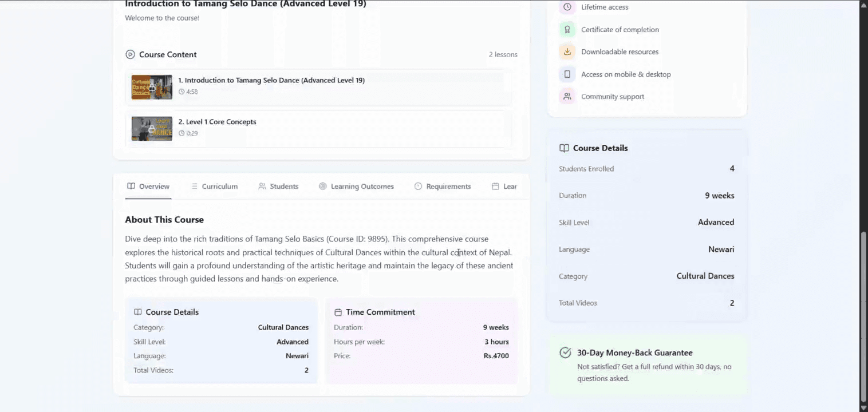The width and height of the screenshot is (868, 412).
Task: Click the Learning Outcomes target icon
Action: coord(323,186)
